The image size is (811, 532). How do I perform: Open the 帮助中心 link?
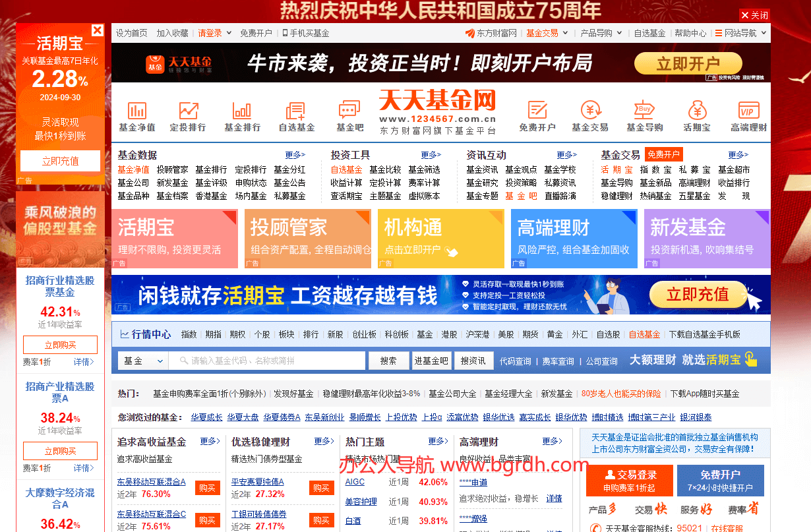690,33
